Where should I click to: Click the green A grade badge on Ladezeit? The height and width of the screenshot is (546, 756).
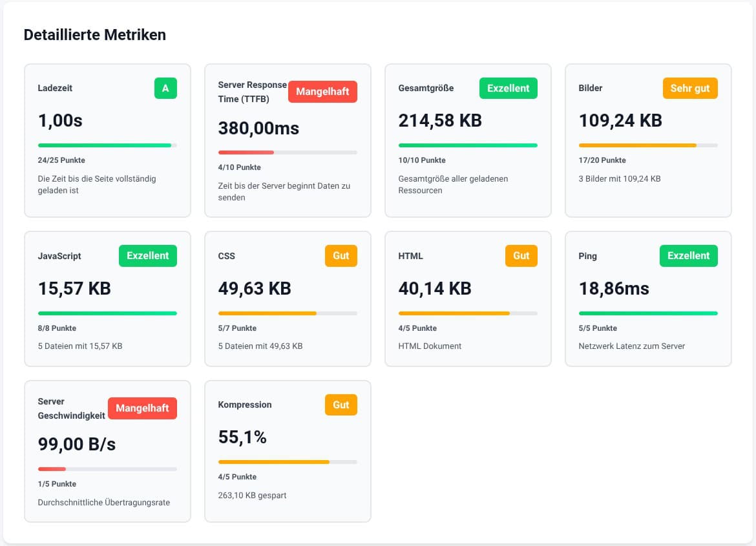165,89
